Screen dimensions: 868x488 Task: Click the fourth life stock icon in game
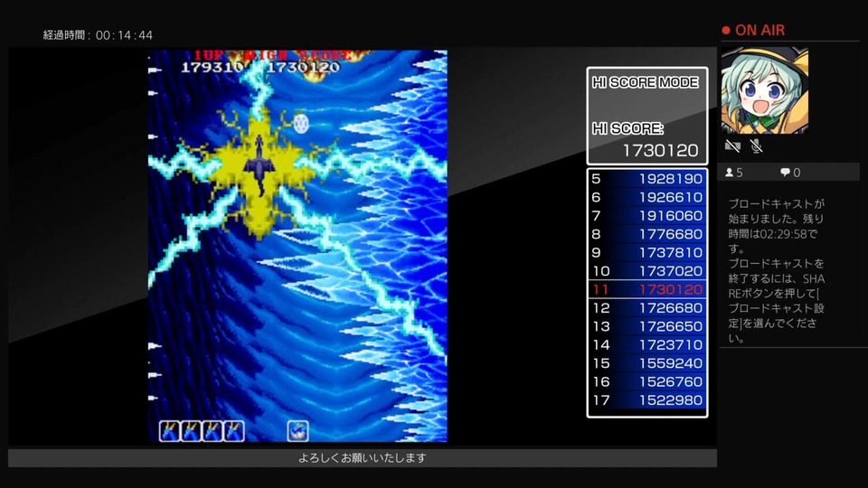coord(233,430)
